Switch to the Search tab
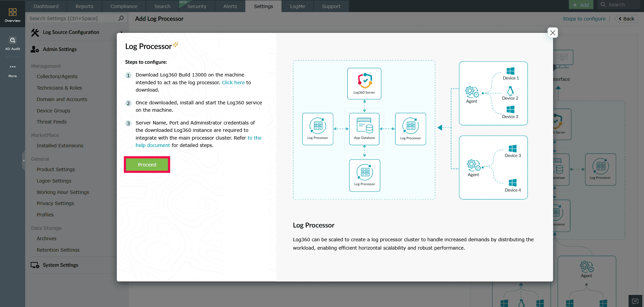 (162, 6)
